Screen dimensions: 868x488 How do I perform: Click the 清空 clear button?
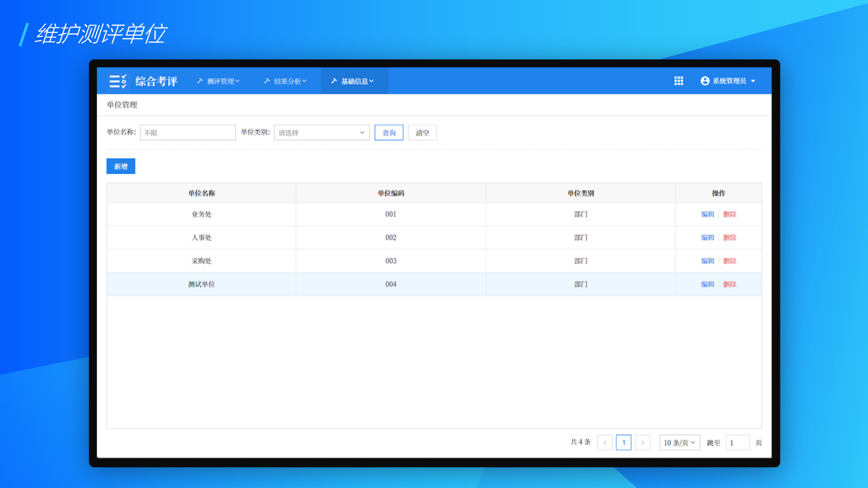[x=422, y=133]
